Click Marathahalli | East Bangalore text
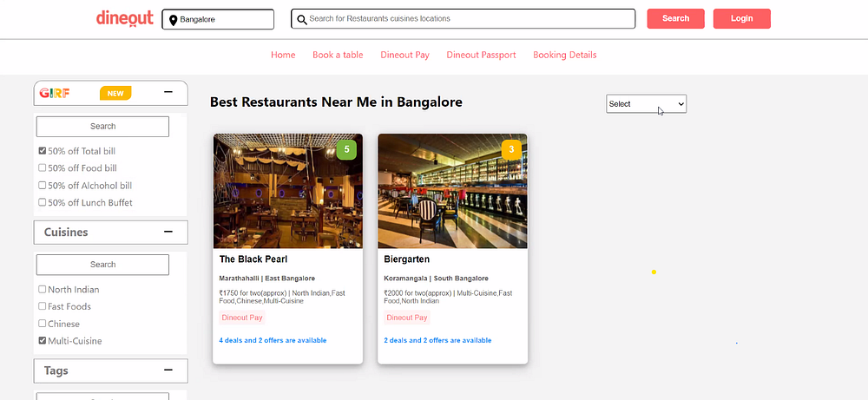This screenshot has width=868, height=400. point(266,279)
